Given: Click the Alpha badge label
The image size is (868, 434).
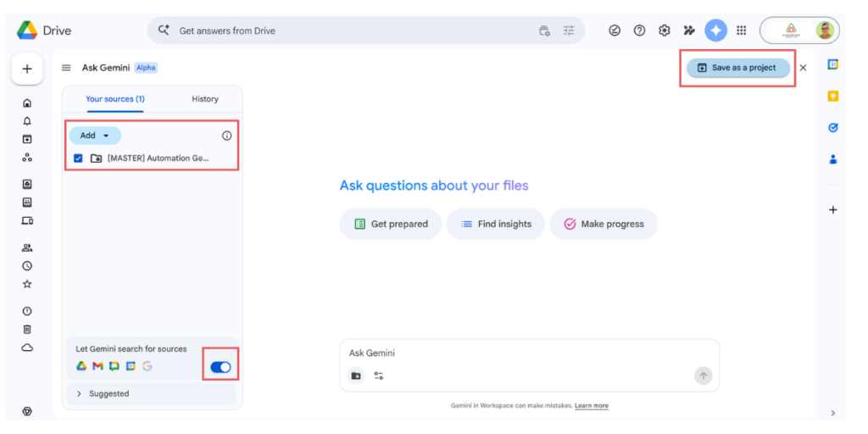Looking at the screenshot, I should click(x=146, y=68).
